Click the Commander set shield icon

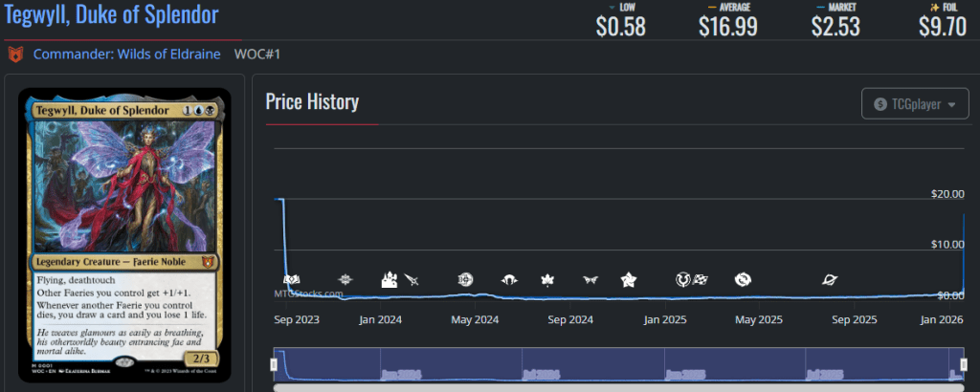pos(15,54)
